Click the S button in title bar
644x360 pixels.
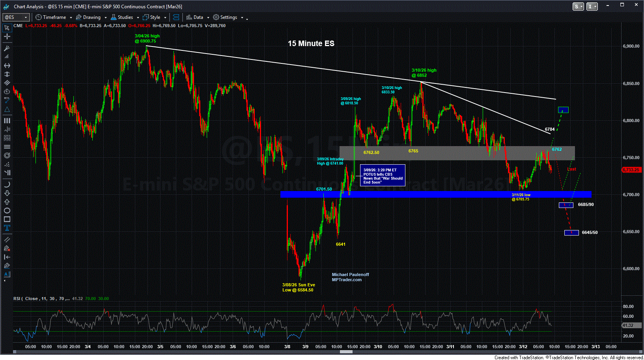[x=578, y=6]
